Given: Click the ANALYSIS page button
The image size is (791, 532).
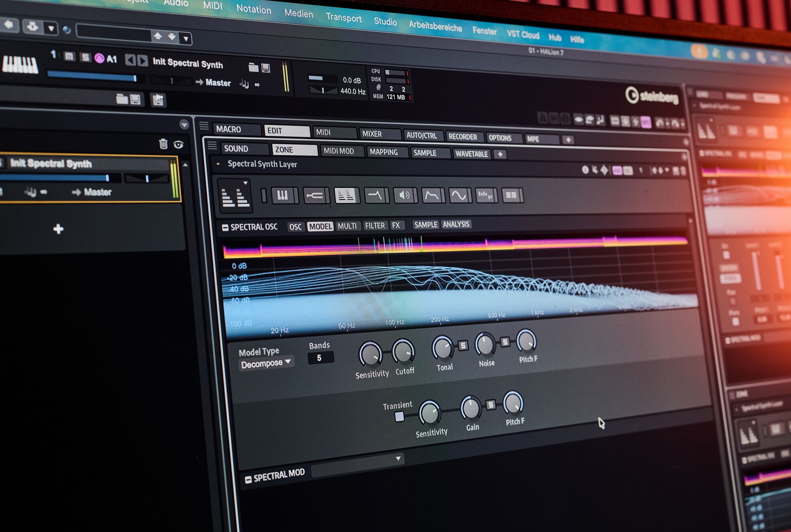Looking at the screenshot, I should (456, 224).
